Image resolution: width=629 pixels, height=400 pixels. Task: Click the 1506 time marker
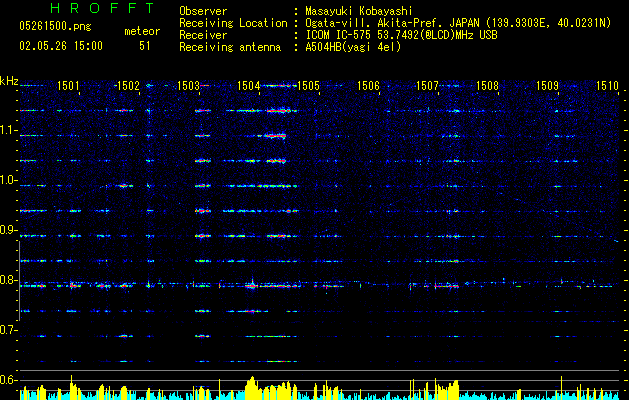pos(368,86)
